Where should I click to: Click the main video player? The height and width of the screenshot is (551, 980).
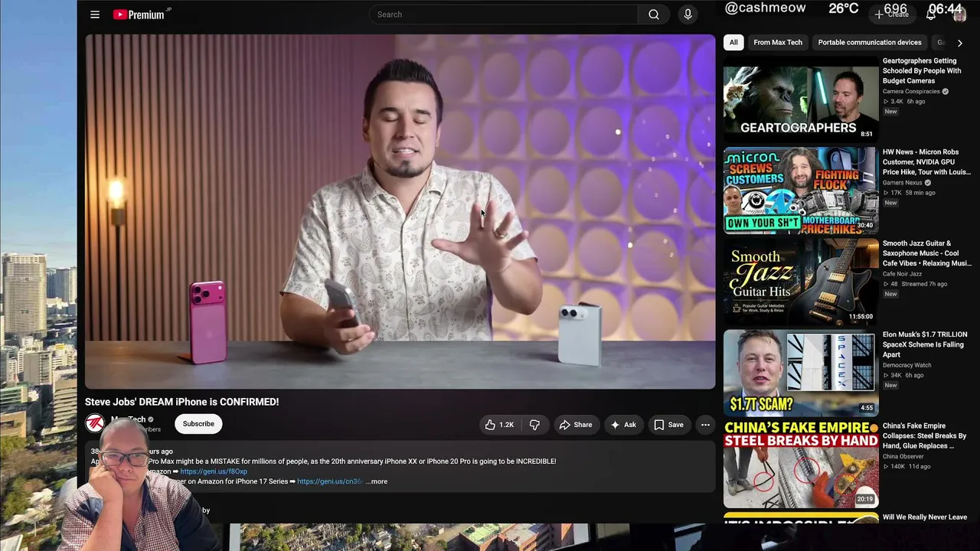(400, 212)
